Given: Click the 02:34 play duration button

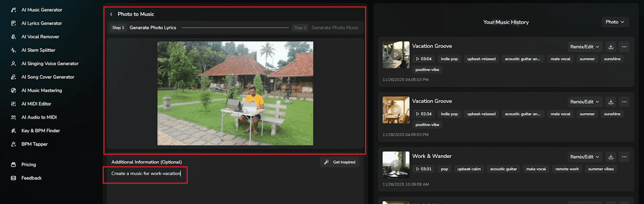Looking at the screenshot, I should 424,114.
